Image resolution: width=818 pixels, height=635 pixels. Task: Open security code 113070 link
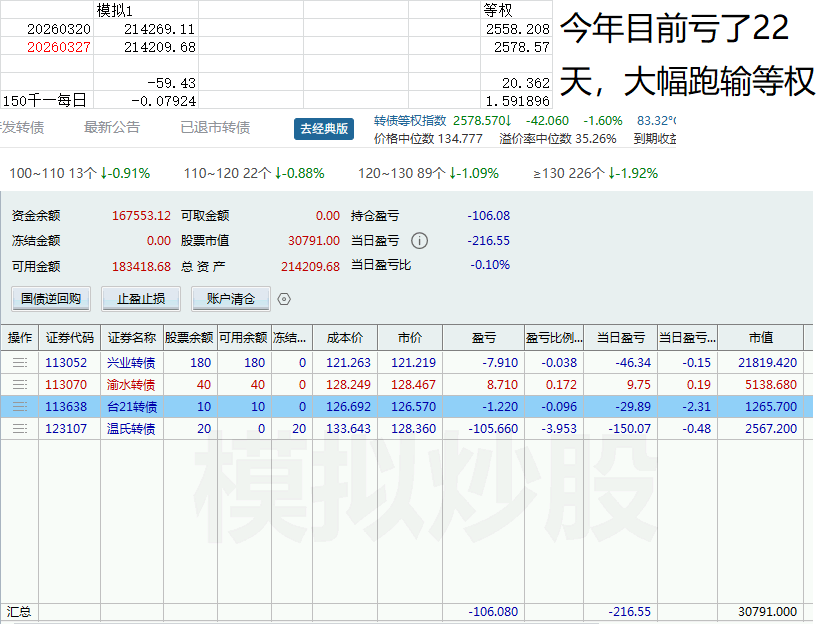(x=66, y=384)
